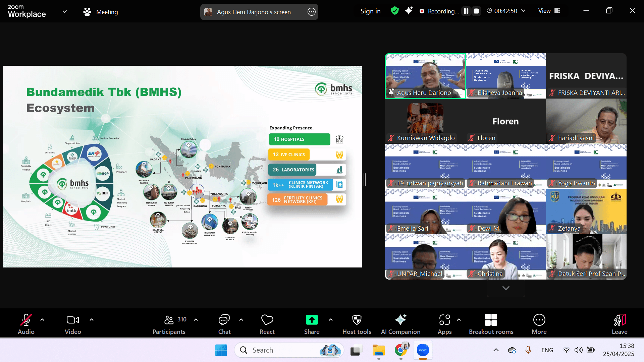Turn on camera with Video button
The image size is (644, 362).
[x=73, y=324]
